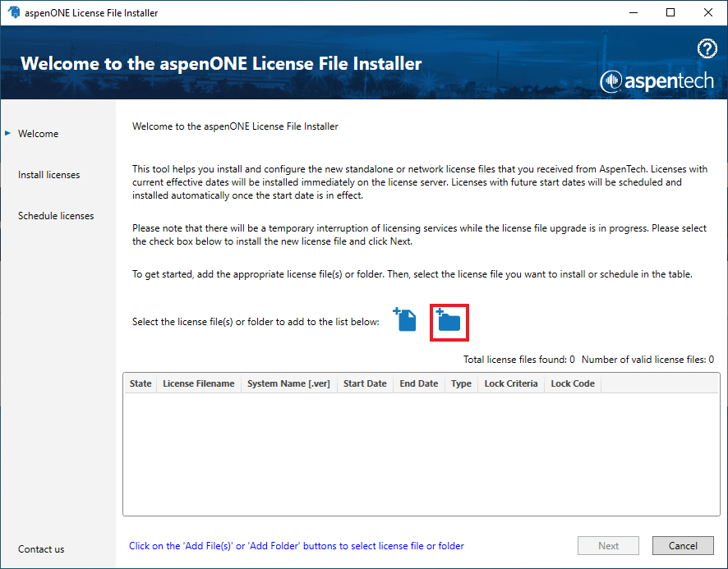Minimize the License File Installer window
Screen dimensions: 728x569
coord(634,12)
